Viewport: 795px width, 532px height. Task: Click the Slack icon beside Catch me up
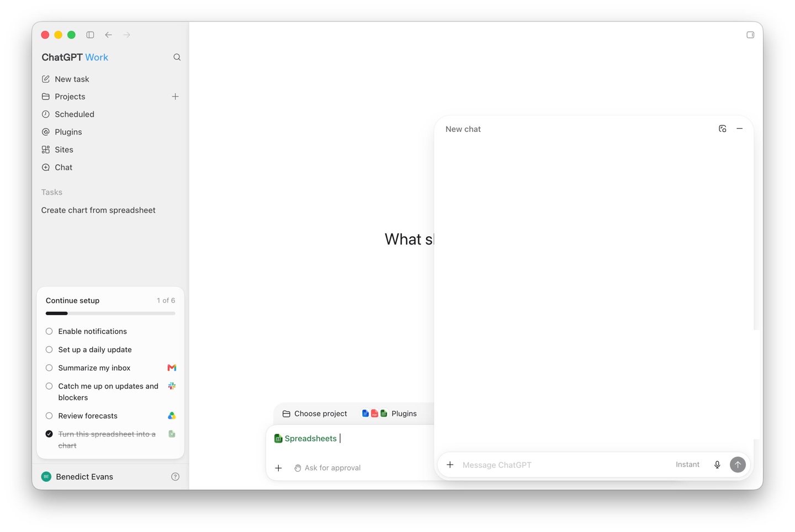pos(172,386)
